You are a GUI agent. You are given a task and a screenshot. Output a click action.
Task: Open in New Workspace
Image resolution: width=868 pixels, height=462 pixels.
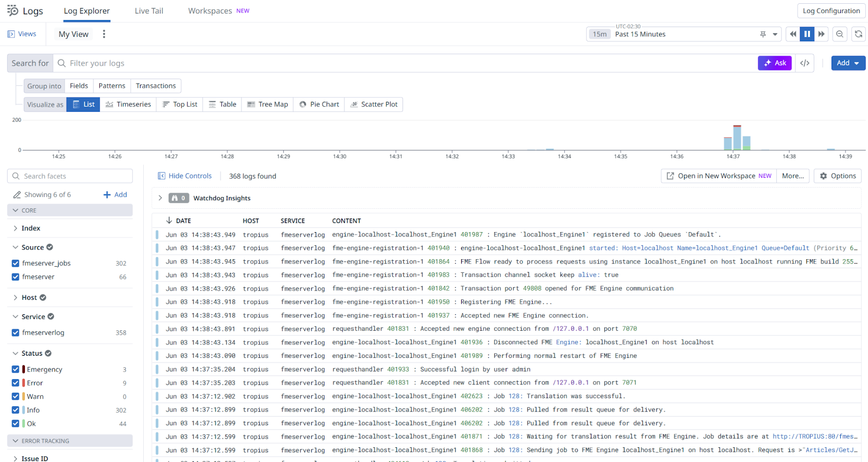(718, 176)
